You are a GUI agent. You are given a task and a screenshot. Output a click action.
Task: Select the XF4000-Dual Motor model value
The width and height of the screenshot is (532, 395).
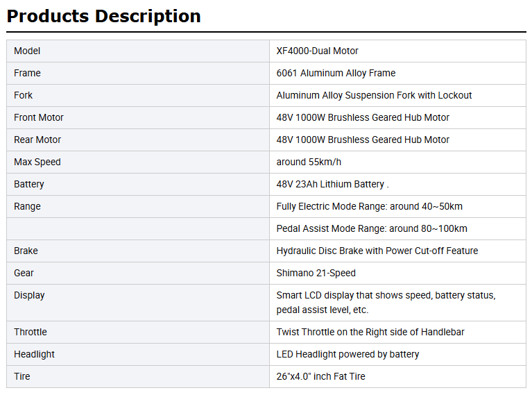[317, 51]
